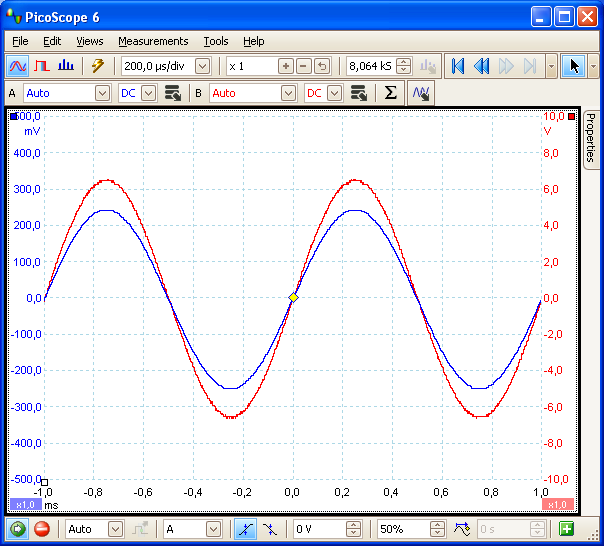Adjust the 0 V trigger threshold spinner

tap(354, 529)
